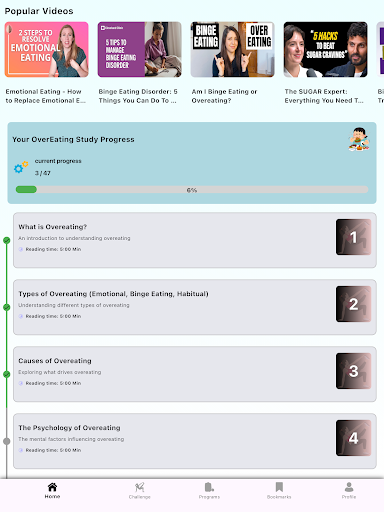The image size is (384, 512).
Task: Select grey marker for Psychology of Overeating
Action: click(x=7, y=441)
